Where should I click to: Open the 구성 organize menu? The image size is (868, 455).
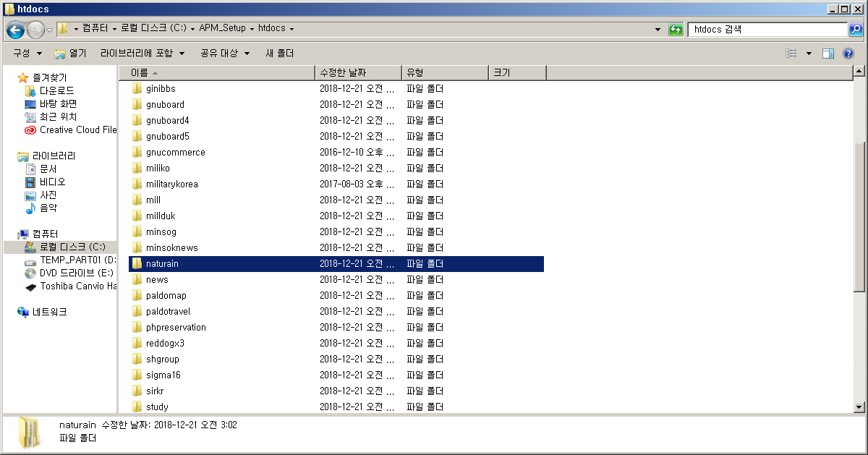pyautogui.click(x=27, y=54)
